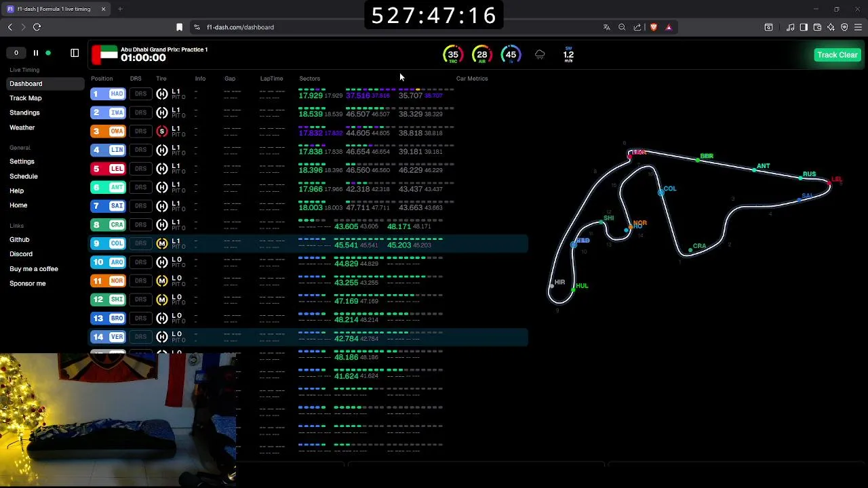Click the rain cloud weather icon

coord(540,55)
